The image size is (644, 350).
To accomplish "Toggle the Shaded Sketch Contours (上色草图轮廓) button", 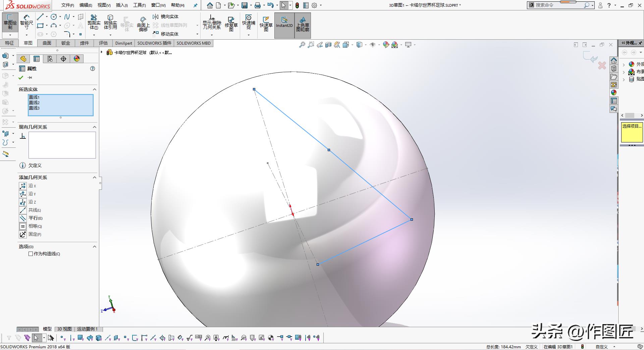I will 303,24.
